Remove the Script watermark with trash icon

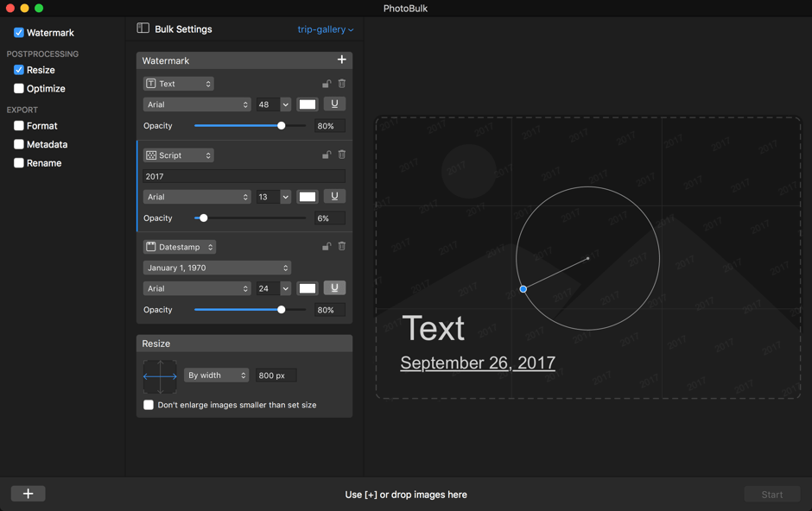tap(342, 155)
